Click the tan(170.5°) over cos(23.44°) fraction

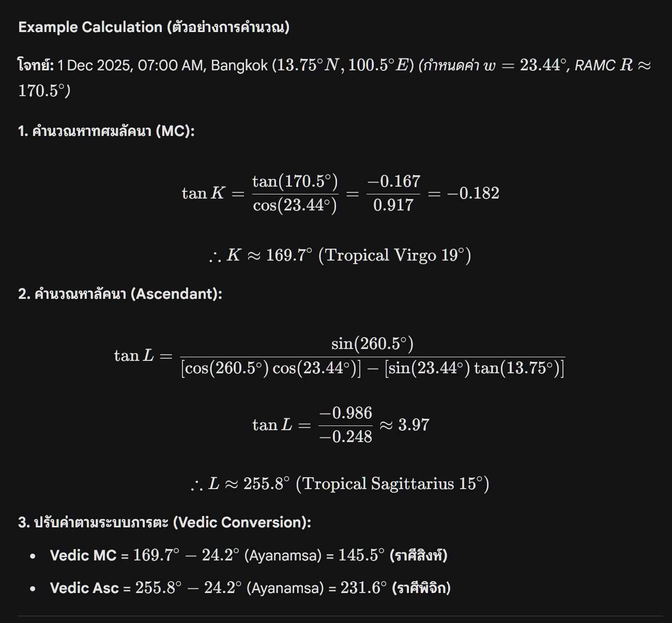295,193
